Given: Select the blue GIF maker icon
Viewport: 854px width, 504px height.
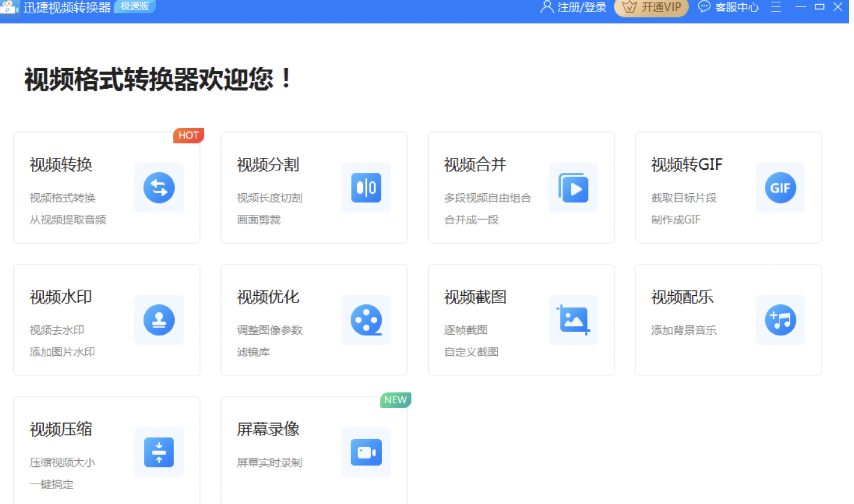Looking at the screenshot, I should click(780, 188).
